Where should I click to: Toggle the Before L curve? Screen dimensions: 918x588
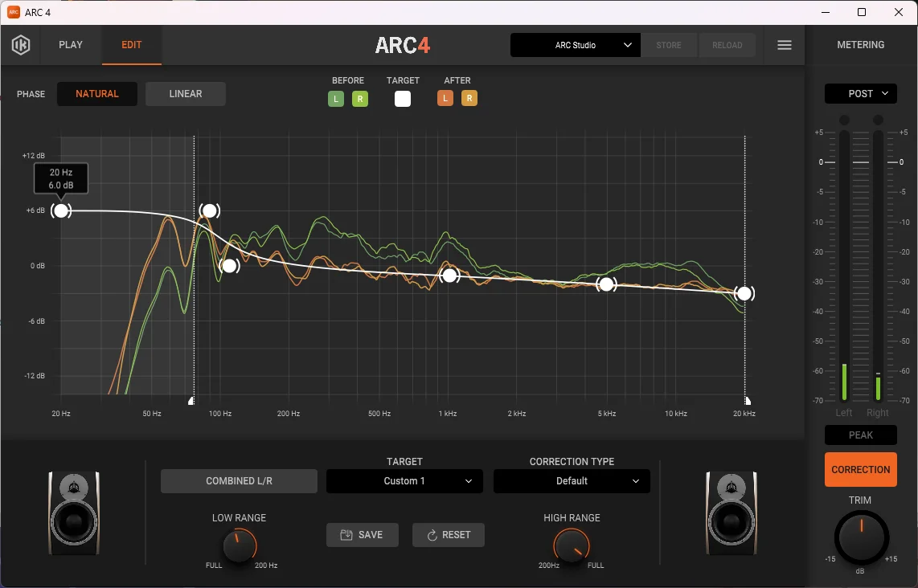(335, 99)
